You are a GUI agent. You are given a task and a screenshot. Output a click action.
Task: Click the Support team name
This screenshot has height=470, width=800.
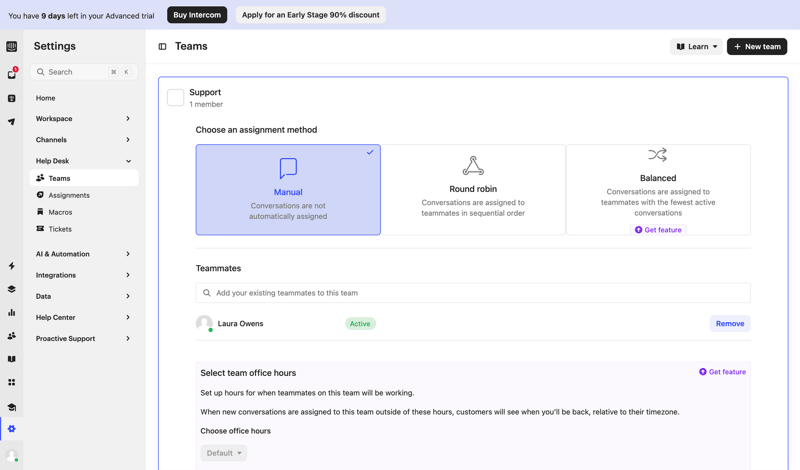coord(205,92)
